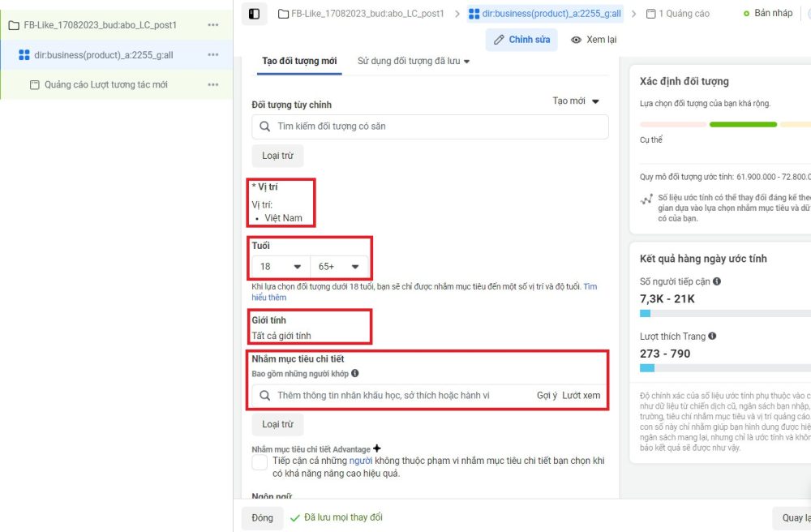Image resolution: width=811 pixels, height=532 pixels.
Task: Toggle the sidebar panel icon
Action: coord(254,14)
